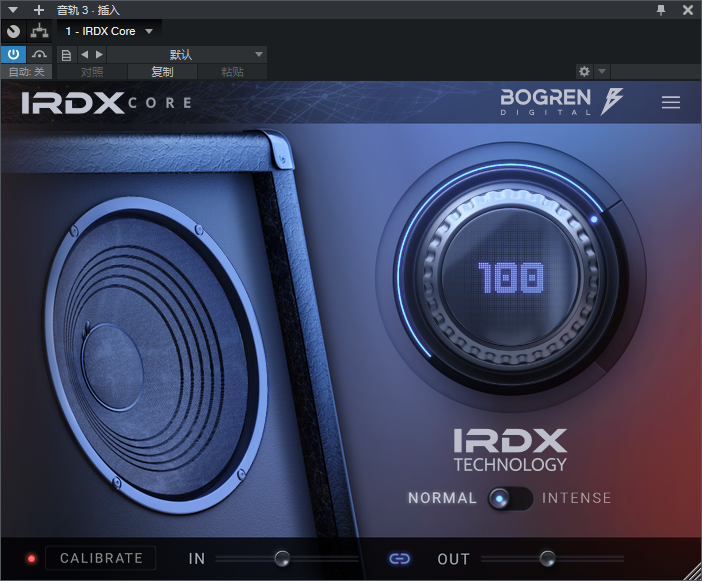This screenshot has width=702, height=581.
Task: Click the IN gain slider handle
Action: (x=282, y=559)
